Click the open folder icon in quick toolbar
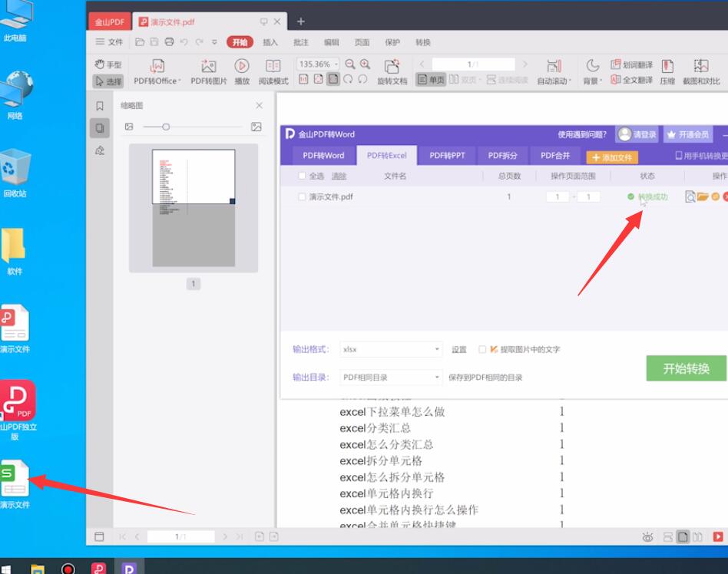This screenshot has width=728, height=574. tap(139, 42)
